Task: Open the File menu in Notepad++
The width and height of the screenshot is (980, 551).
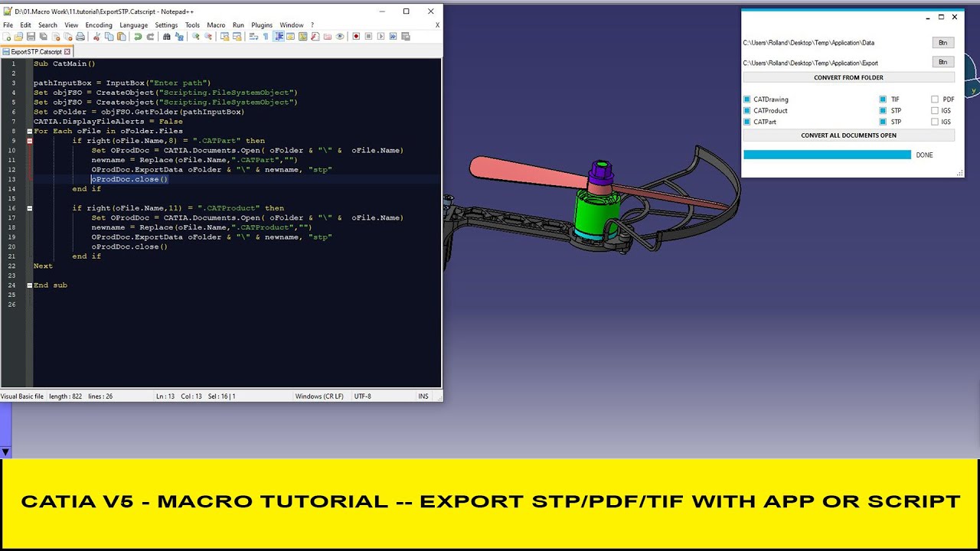Action: tap(8, 25)
